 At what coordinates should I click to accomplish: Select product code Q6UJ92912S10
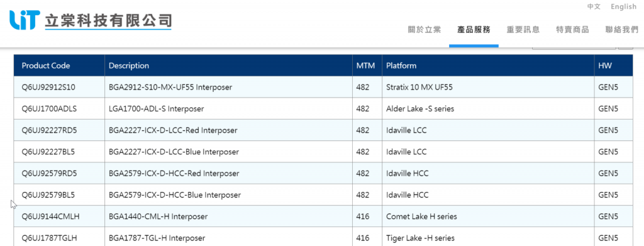(48, 87)
